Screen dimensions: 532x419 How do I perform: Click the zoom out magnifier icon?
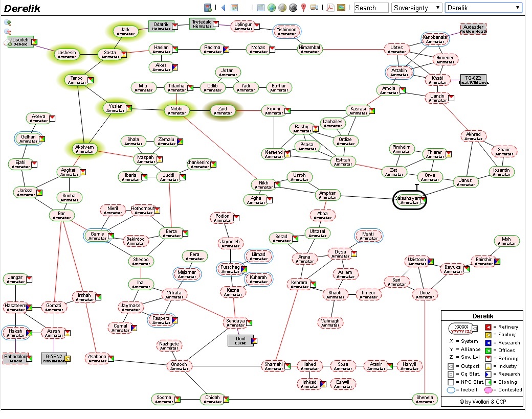point(8,32)
